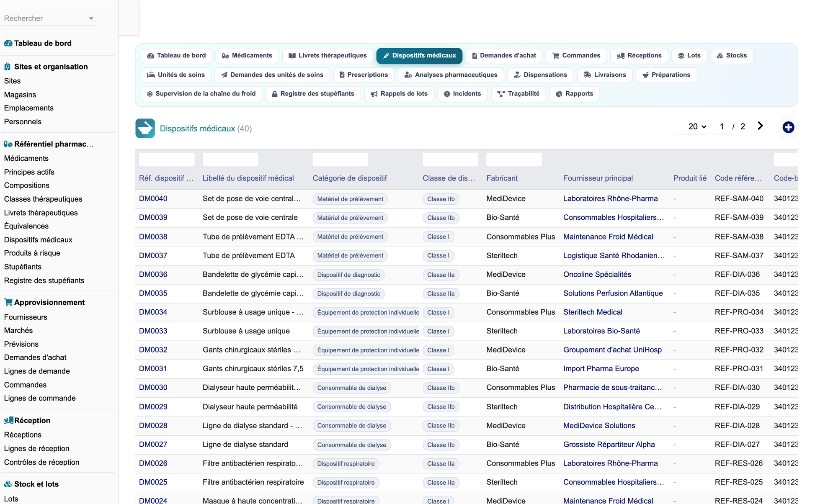Open the Prescriptions tab
815x504 pixels.
364,75
